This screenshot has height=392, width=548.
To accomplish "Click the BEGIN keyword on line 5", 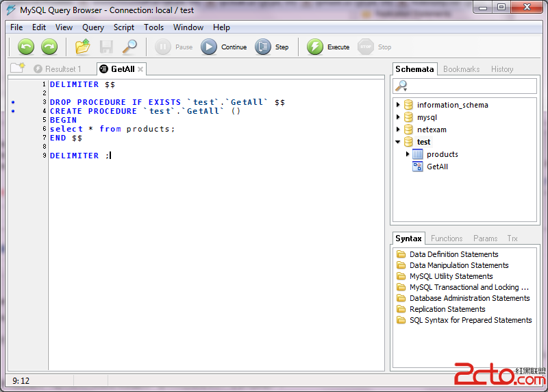I will pos(63,120).
